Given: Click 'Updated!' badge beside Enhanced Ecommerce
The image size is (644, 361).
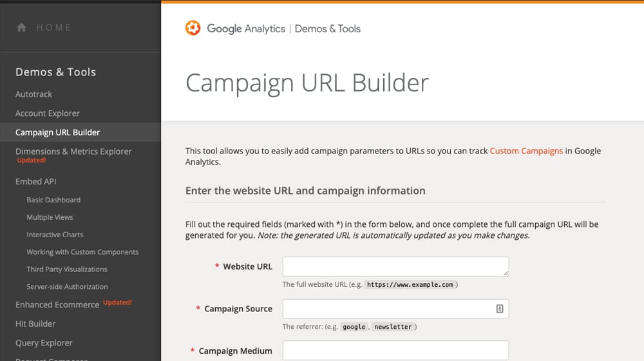Looking at the screenshot, I should tap(117, 302).
